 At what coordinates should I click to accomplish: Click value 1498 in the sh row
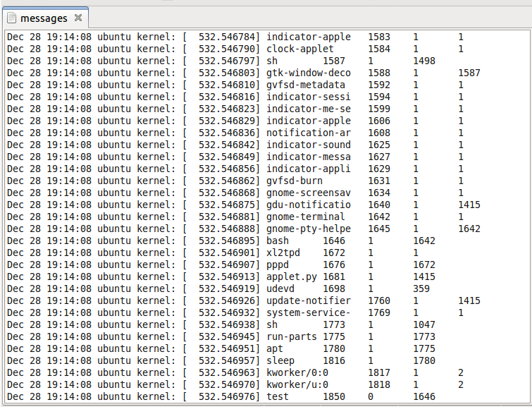tap(424, 61)
